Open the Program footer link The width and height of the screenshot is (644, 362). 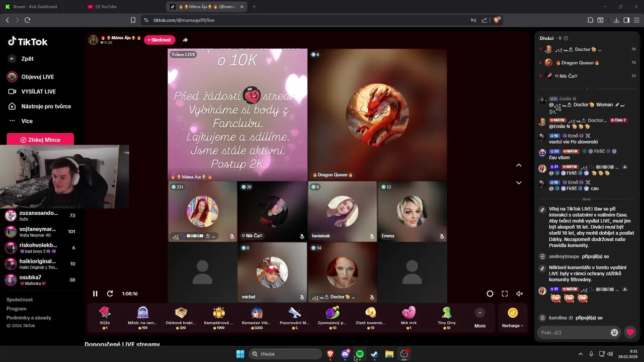[x=17, y=309]
